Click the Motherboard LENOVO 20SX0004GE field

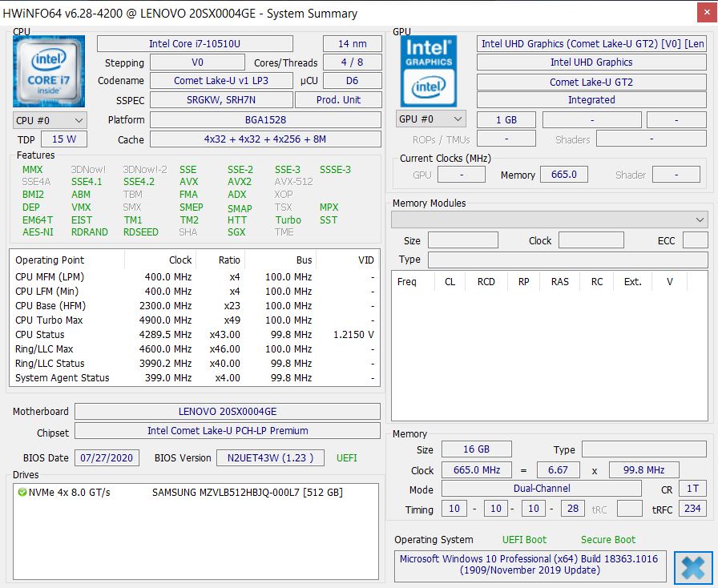pos(228,411)
